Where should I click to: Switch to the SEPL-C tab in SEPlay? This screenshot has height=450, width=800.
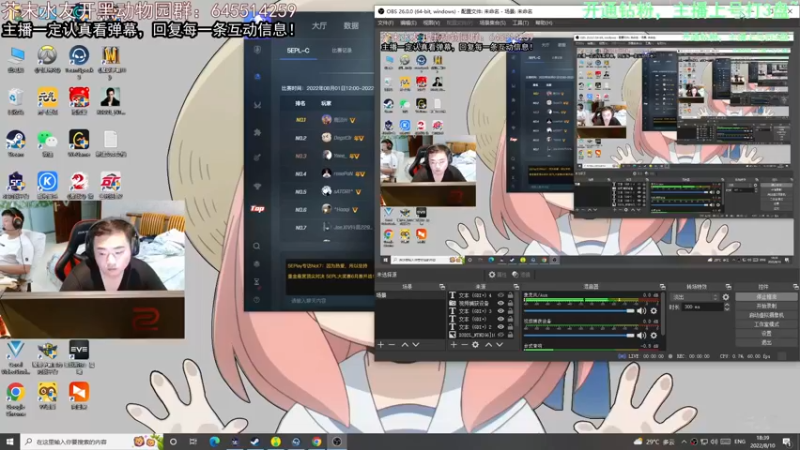point(298,51)
